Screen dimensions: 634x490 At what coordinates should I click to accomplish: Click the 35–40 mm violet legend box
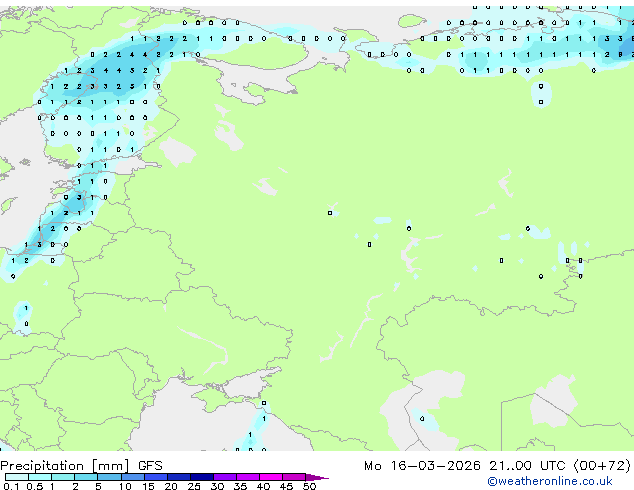point(248,477)
